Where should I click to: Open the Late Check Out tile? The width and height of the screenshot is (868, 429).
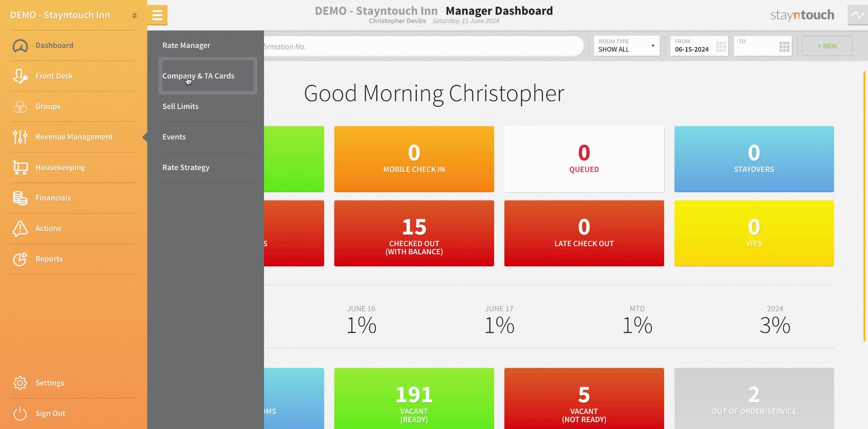584,234
